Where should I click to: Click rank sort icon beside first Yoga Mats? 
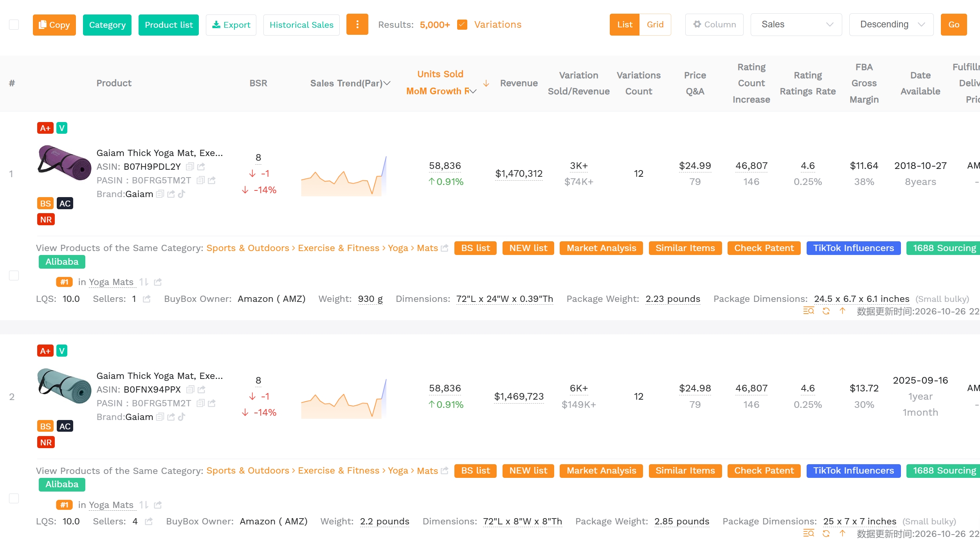[144, 282]
